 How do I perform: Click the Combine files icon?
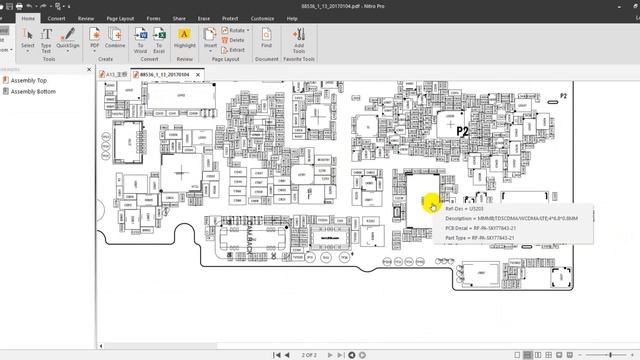(115, 34)
